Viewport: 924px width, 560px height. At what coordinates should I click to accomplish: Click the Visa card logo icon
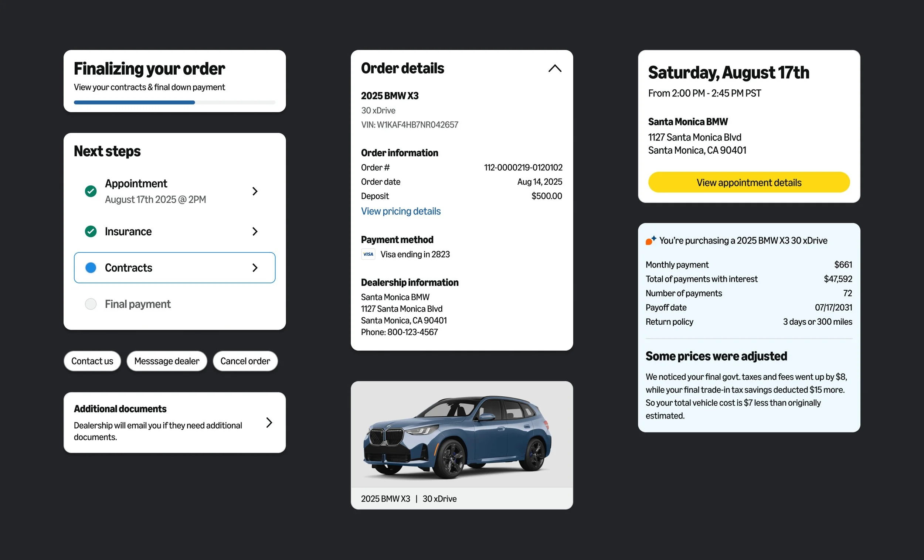pos(368,254)
